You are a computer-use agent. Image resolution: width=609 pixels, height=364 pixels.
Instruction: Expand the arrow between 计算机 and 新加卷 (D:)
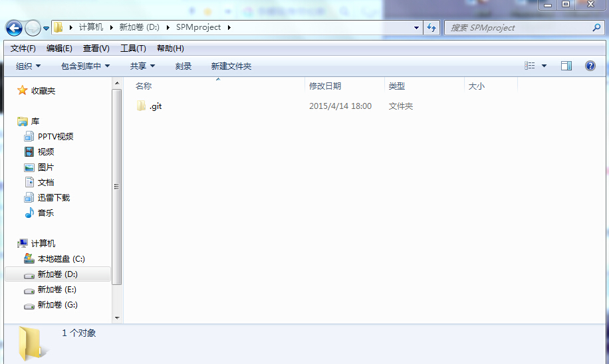pos(112,27)
